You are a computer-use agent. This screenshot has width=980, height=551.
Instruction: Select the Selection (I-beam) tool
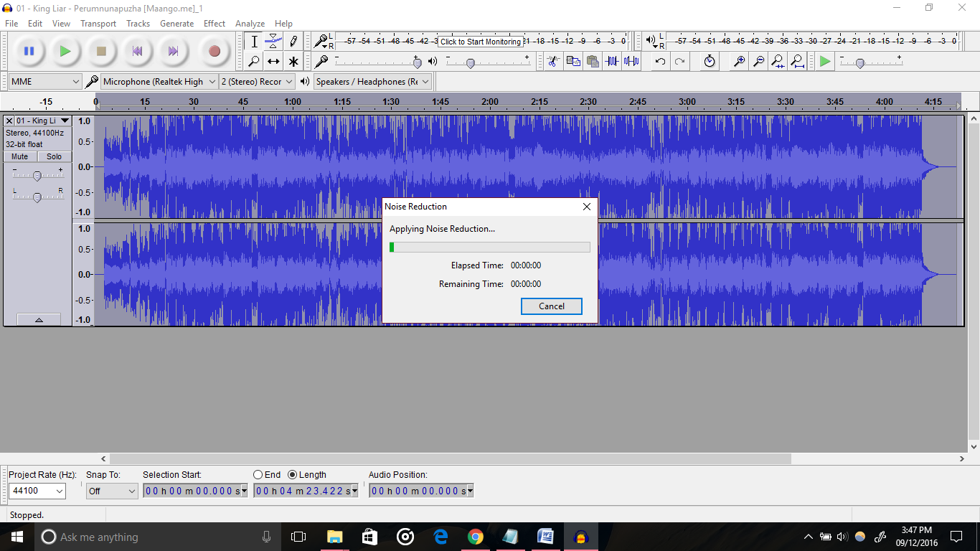coord(254,42)
